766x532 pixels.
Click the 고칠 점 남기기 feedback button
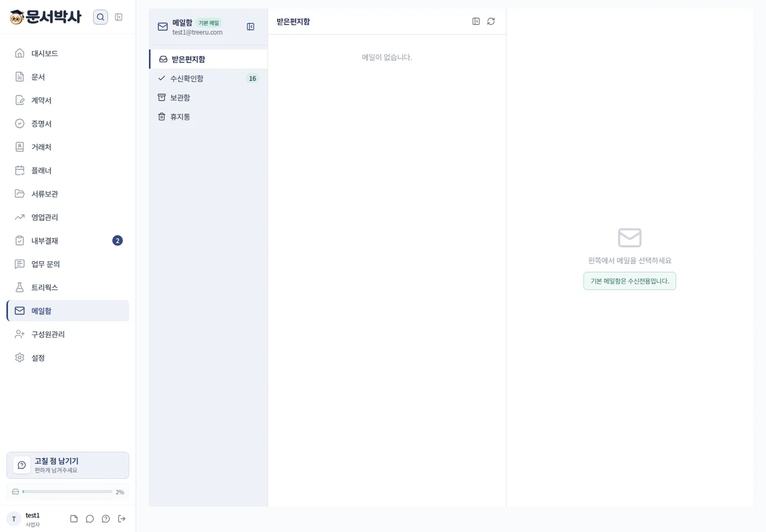tap(68, 465)
